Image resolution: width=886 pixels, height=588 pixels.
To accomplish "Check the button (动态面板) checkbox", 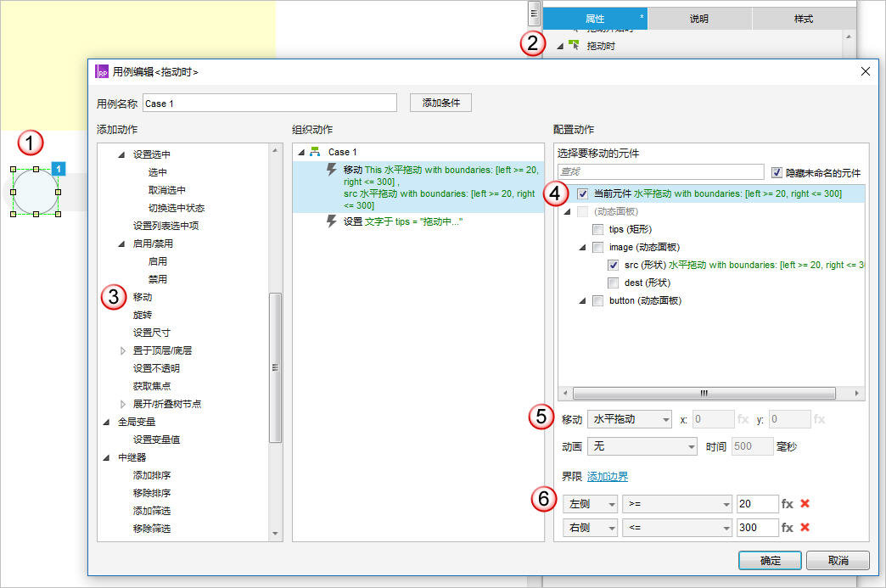I will [597, 300].
